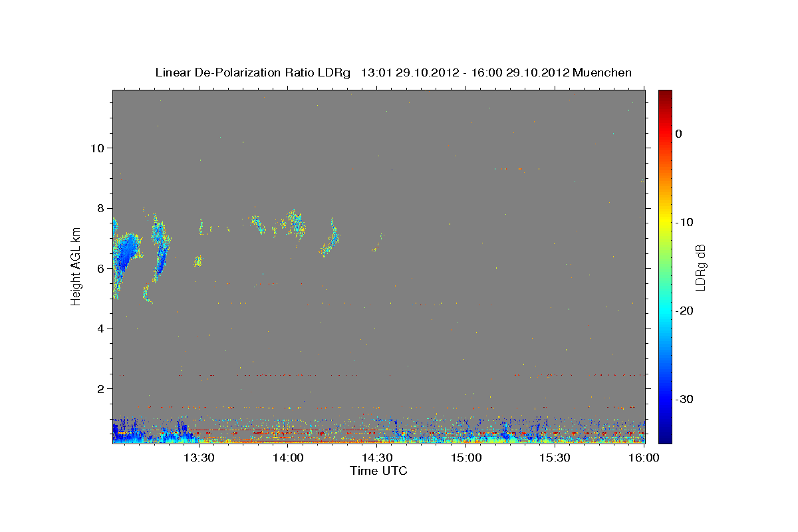This screenshot has height=532, width=798.
Task: Click the plot title 'Linear De-Polarization Ratio LDRg'
Action: pyautogui.click(x=252, y=72)
